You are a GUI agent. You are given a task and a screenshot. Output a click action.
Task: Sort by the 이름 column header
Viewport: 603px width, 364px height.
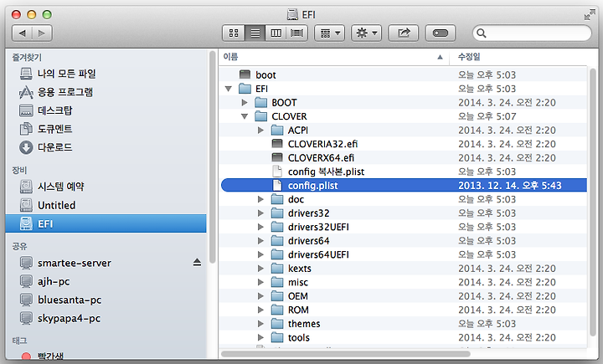tap(334, 57)
